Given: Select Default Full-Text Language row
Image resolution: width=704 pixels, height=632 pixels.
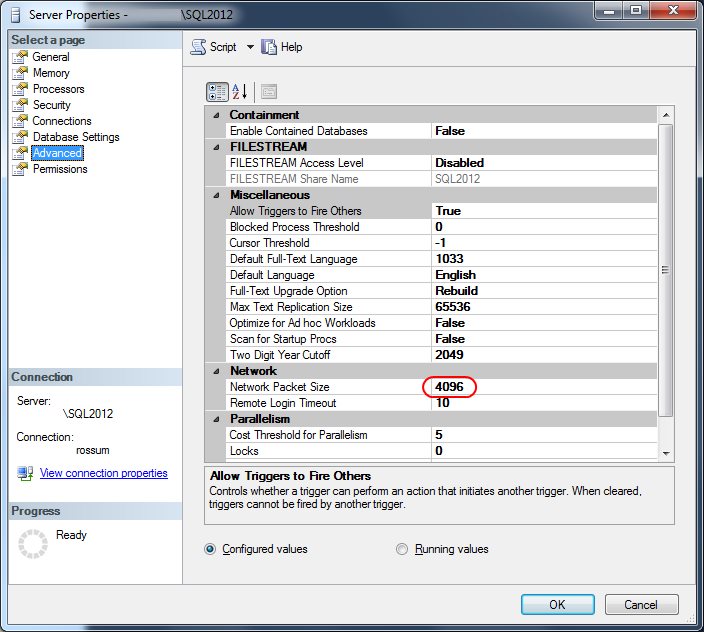Looking at the screenshot, I should (441, 259).
